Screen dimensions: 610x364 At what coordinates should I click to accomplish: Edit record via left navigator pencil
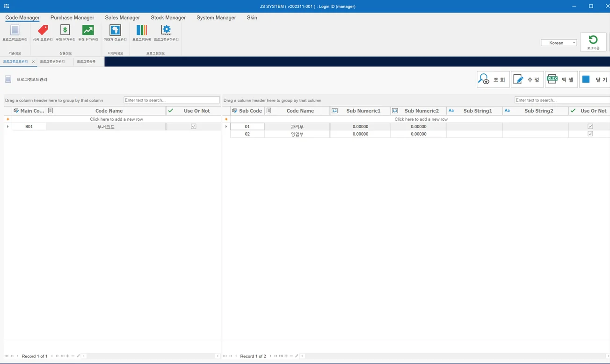tap(78, 356)
